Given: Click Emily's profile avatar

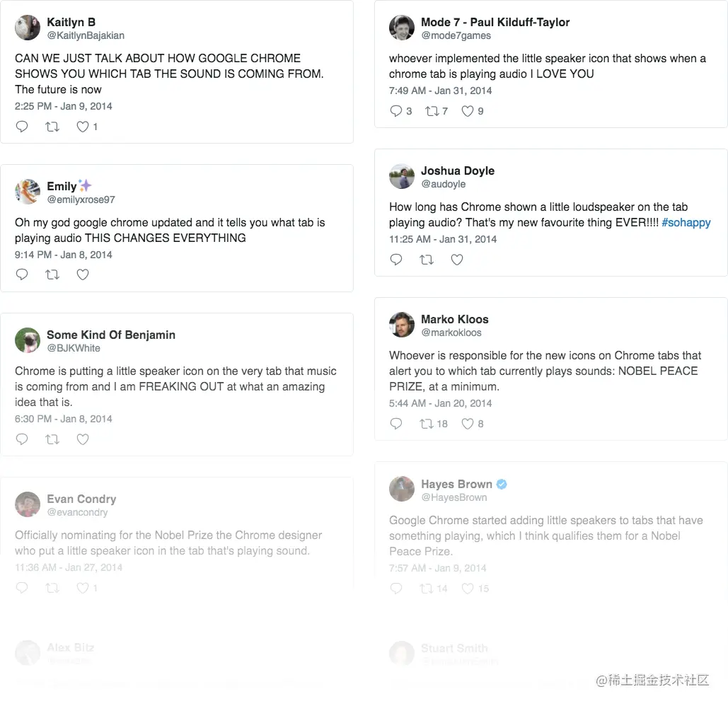Looking at the screenshot, I should [28, 192].
